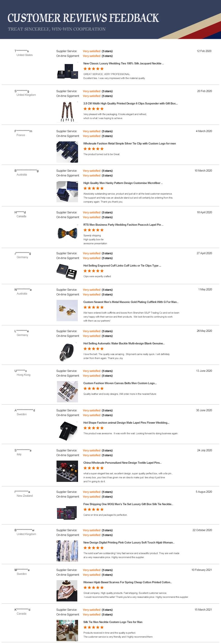
Task: Open the printed suspender product image
Action: 67,112
